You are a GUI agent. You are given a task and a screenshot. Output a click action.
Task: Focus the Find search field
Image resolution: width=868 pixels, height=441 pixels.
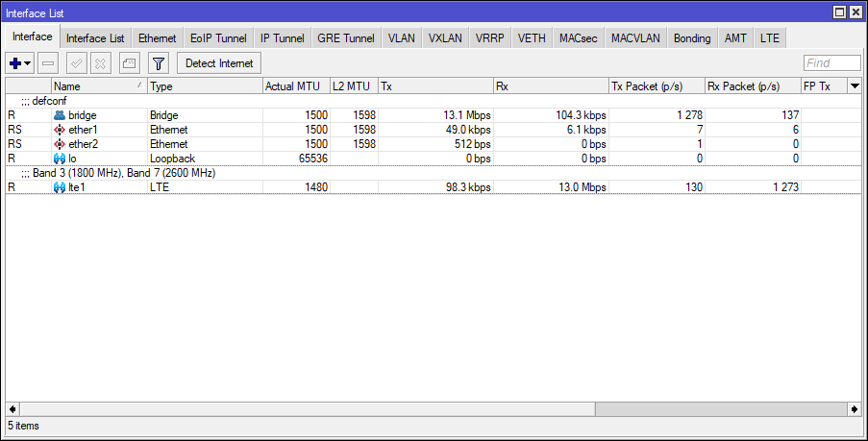[x=832, y=63]
